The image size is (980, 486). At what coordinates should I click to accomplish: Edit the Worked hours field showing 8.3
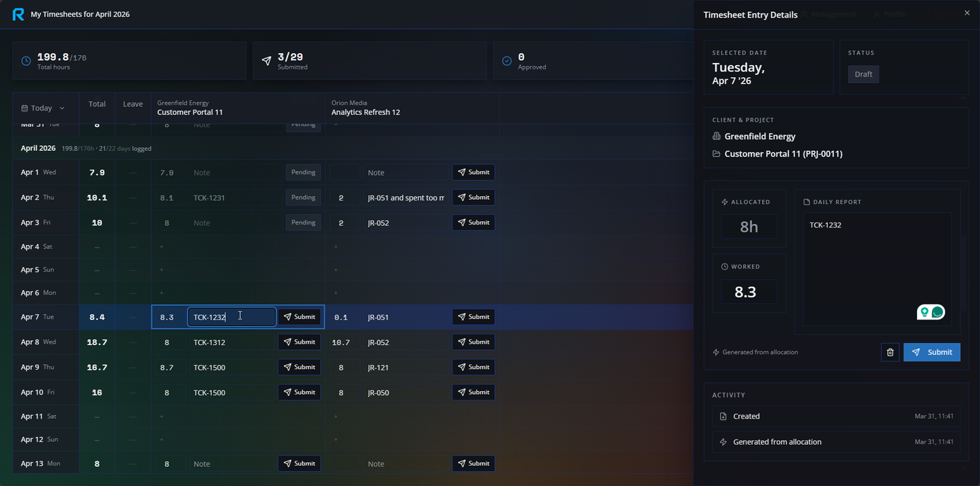click(x=749, y=292)
